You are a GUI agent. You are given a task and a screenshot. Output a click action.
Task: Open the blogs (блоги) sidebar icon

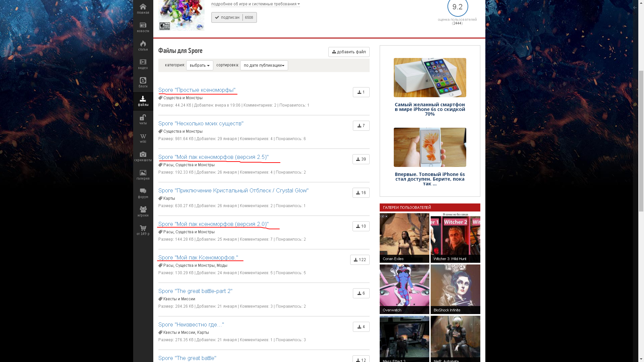click(x=143, y=82)
